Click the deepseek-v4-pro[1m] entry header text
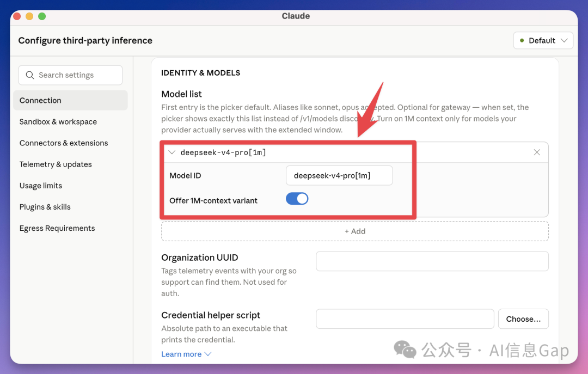 click(224, 152)
